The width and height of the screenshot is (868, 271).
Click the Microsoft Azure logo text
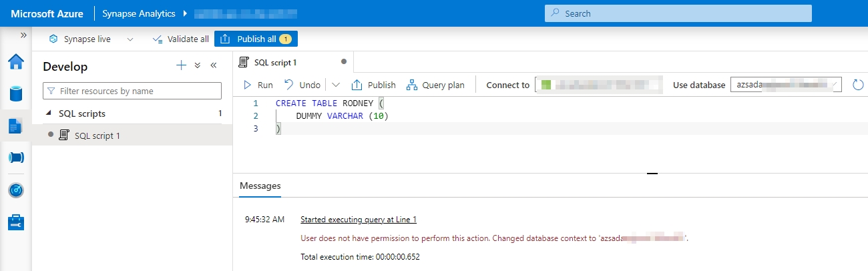pyautogui.click(x=47, y=13)
